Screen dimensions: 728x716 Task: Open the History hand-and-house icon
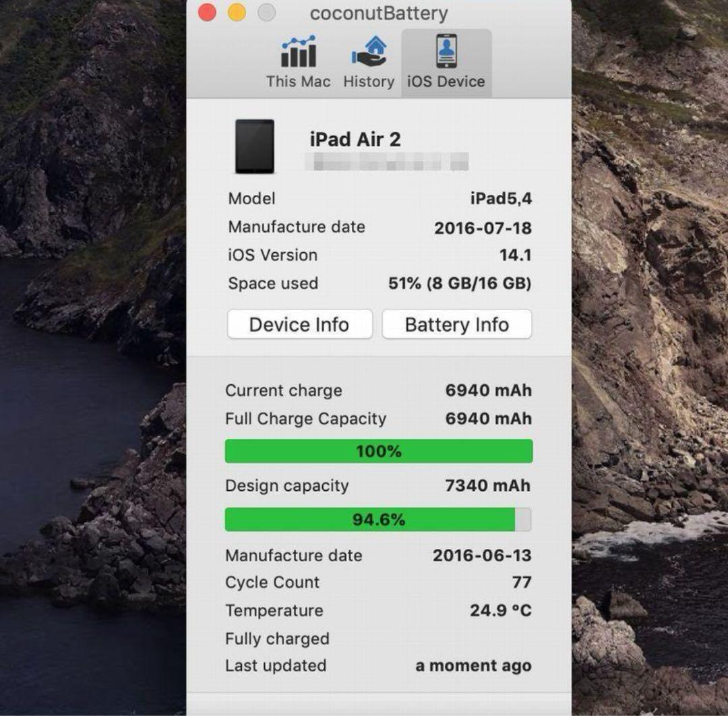point(369,51)
